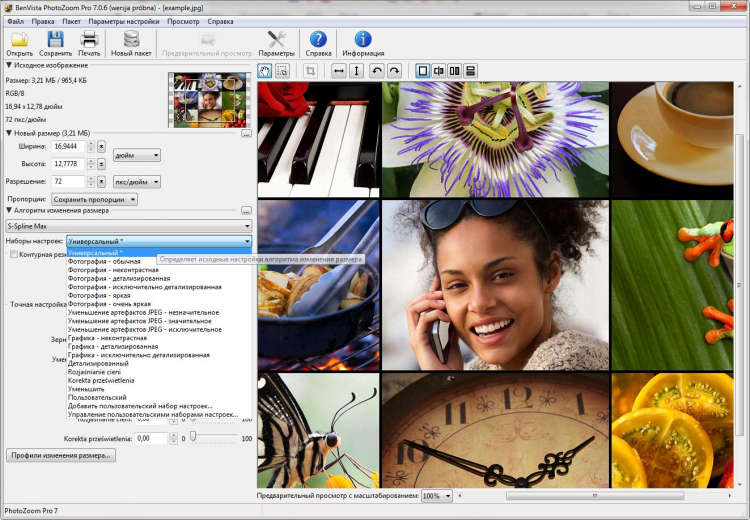This screenshot has width=750, height=520.
Task: Open the Пакет menu
Action: pyautogui.click(x=71, y=22)
